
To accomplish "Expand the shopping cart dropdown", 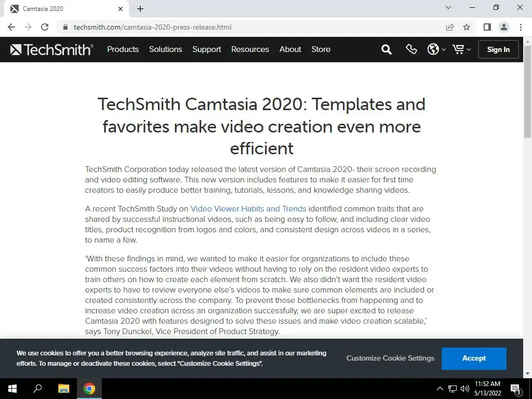I will (x=461, y=49).
